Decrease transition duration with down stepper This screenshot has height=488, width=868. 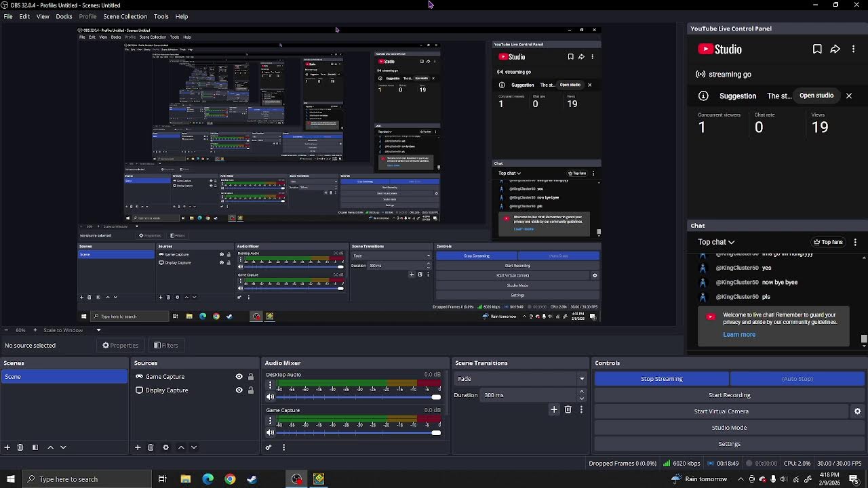click(581, 399)
